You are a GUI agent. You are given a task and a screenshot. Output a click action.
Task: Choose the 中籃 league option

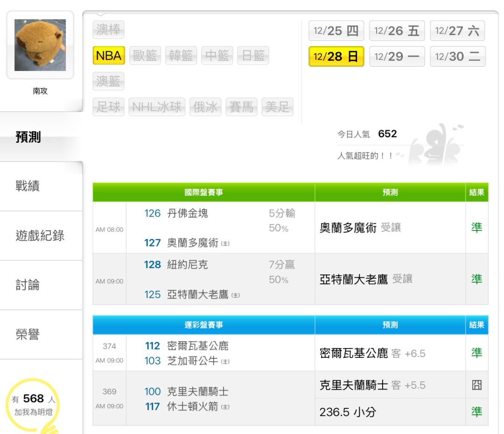(217, 56)
